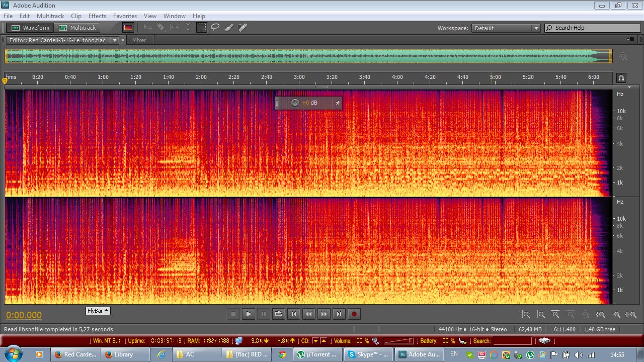Open the Workspace dropdown
The width and height of the screenshot is (644, 362).
click(x=506, y=28)
